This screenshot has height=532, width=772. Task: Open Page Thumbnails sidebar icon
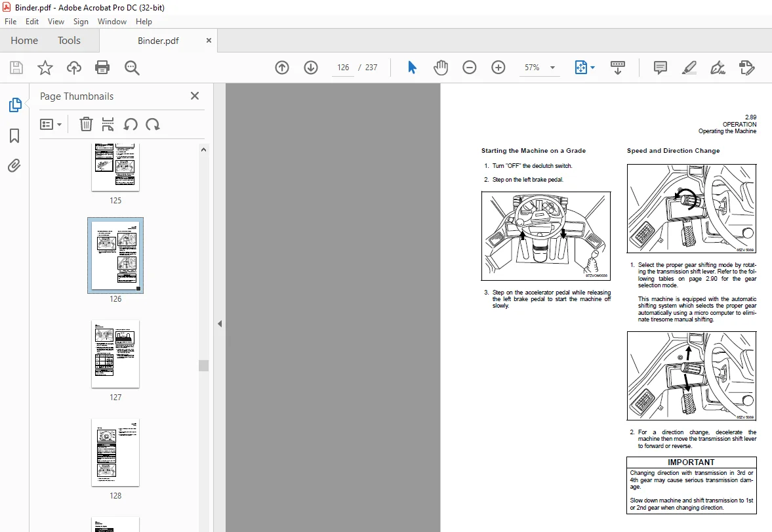click(15, 105)
